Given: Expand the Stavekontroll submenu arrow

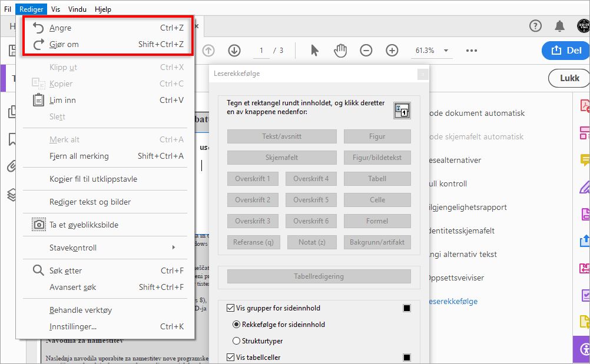Looking at the screenshot, I should [174, 247].
